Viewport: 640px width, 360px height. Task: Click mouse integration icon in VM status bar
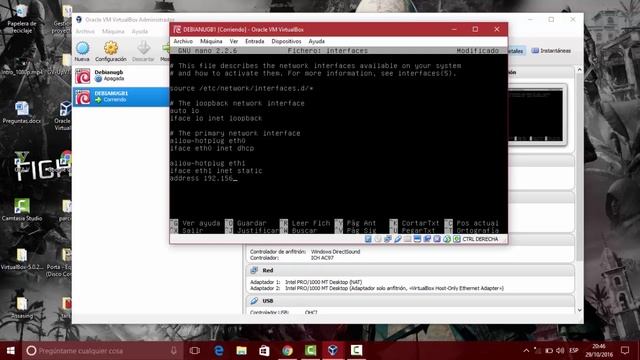point(447,239)
